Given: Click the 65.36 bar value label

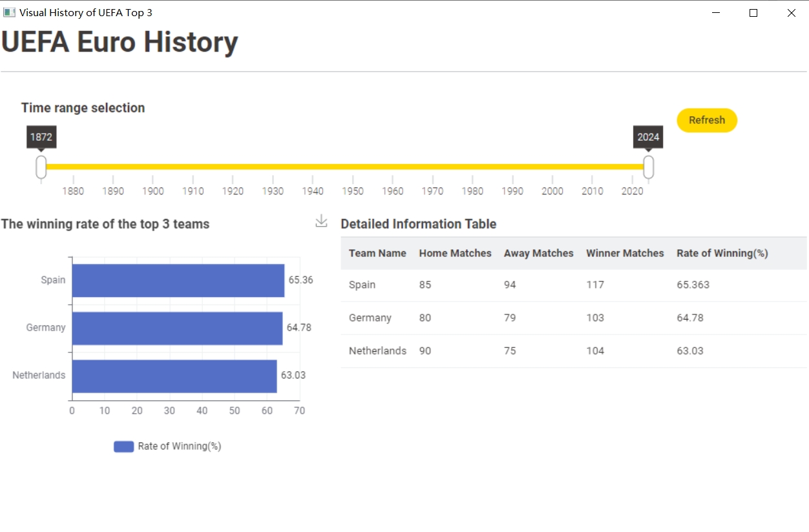Looking at the screenshot, I should 300,280.
